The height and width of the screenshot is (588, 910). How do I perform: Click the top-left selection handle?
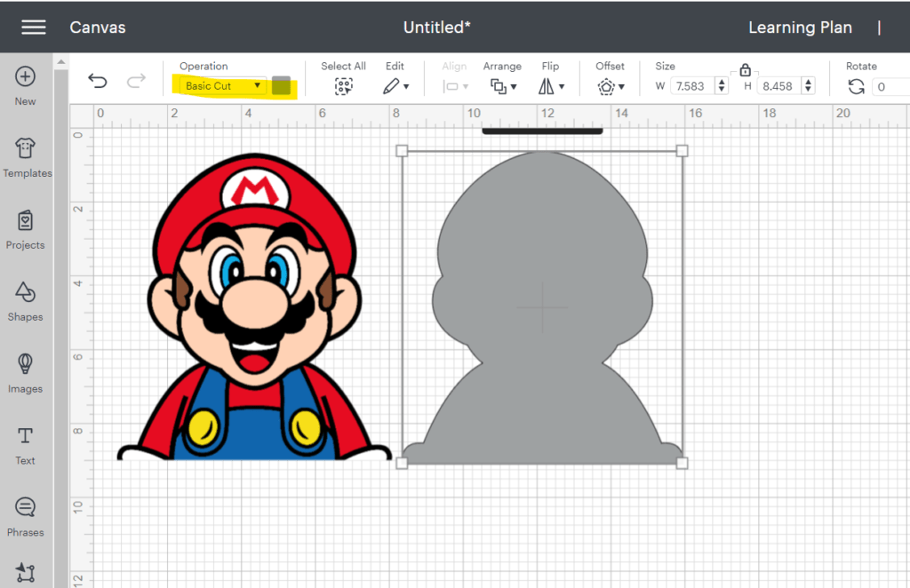402,151
